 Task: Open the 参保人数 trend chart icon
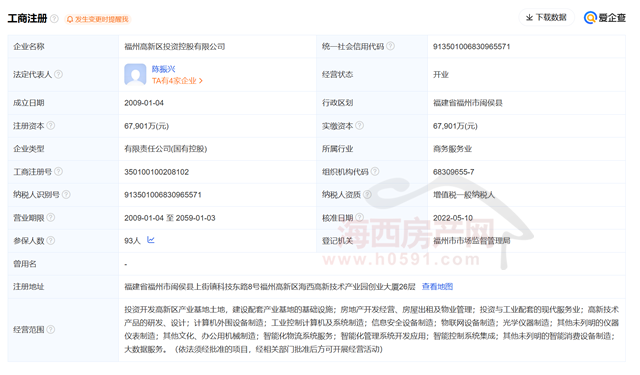click(151, 240)
